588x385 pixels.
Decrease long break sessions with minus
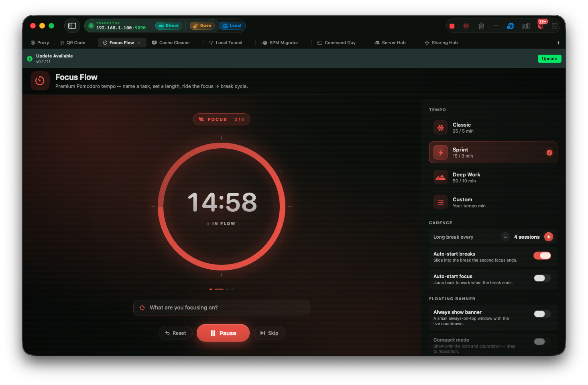pyautogui.click(x=505, y=237)
